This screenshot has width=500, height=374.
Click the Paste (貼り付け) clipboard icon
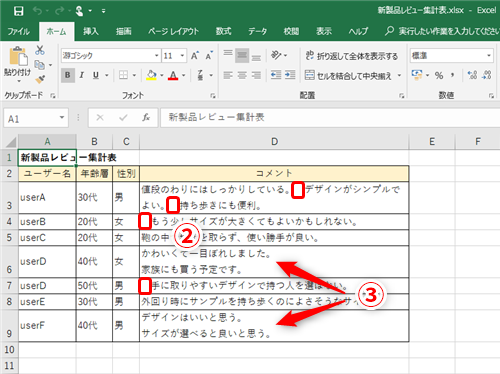pyautogui.click(x=18, y=56)
